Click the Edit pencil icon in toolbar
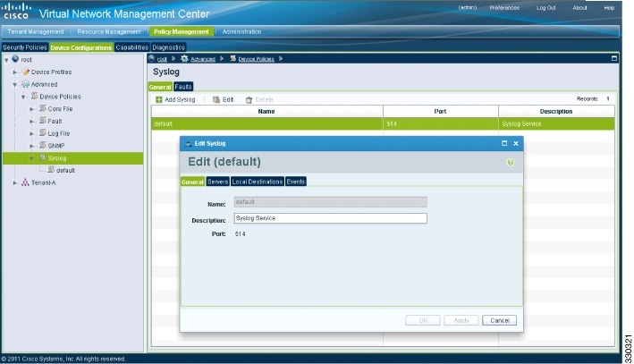The height and width of the screenshot is (364, 634). pos(216,99)
